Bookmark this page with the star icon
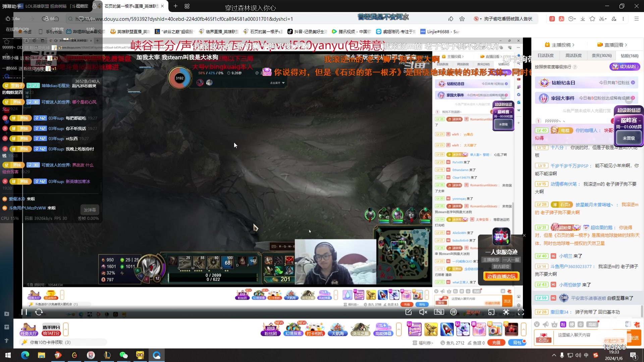 (x=462, y=19)
